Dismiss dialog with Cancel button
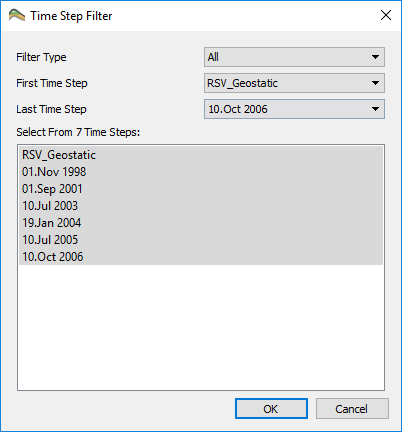This screenshot has width=402, height=432. [352, 409]
